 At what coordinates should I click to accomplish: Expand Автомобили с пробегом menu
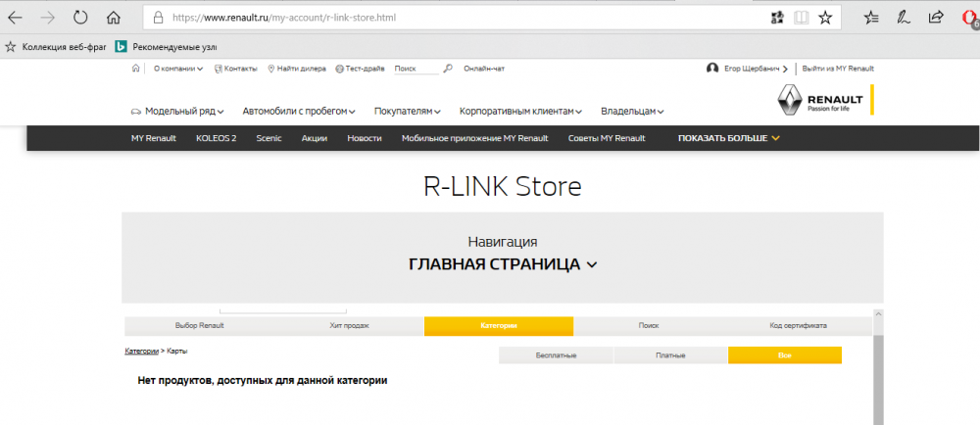coord(299,112)
